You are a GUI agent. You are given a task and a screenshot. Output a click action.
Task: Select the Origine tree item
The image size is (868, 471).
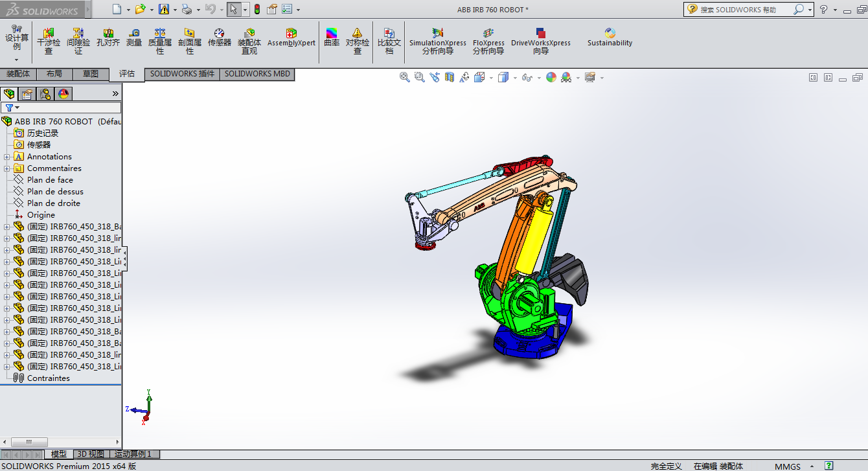pos(41,215)
